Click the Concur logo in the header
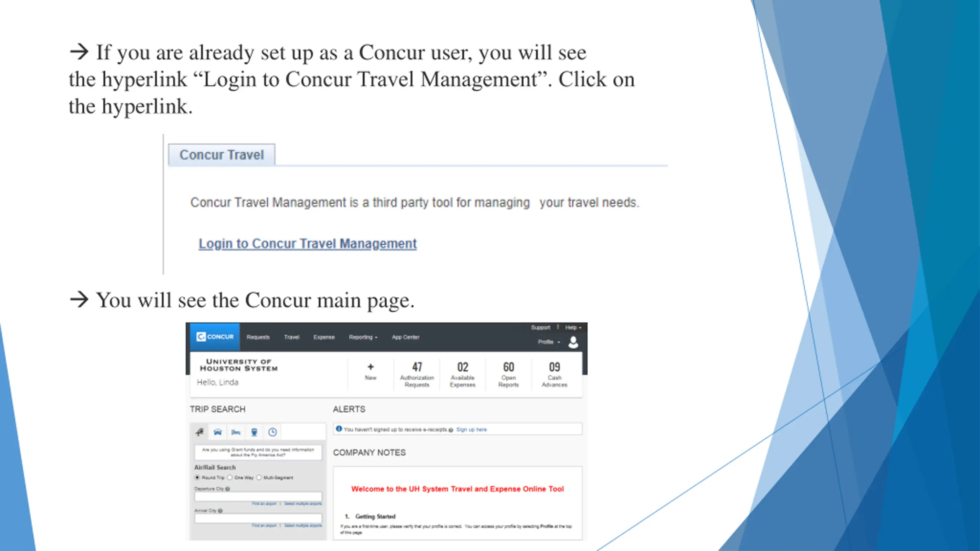 [215, 337]
